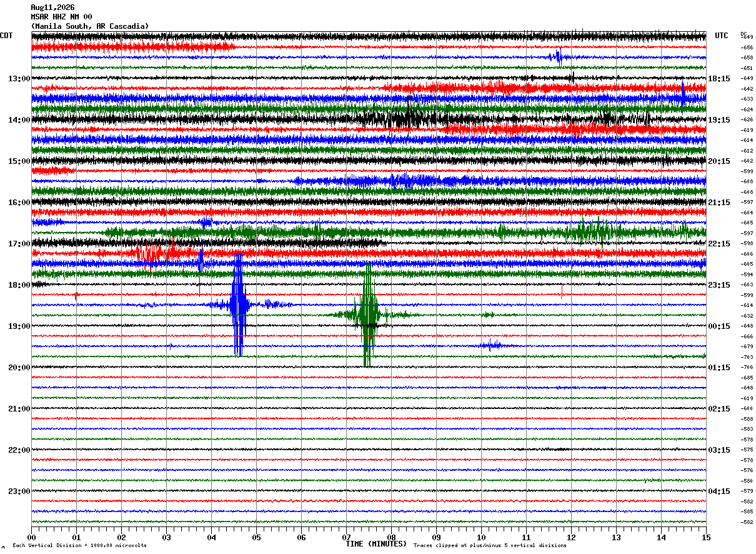Click the large green seismic event burst

[x=368, y=315]
